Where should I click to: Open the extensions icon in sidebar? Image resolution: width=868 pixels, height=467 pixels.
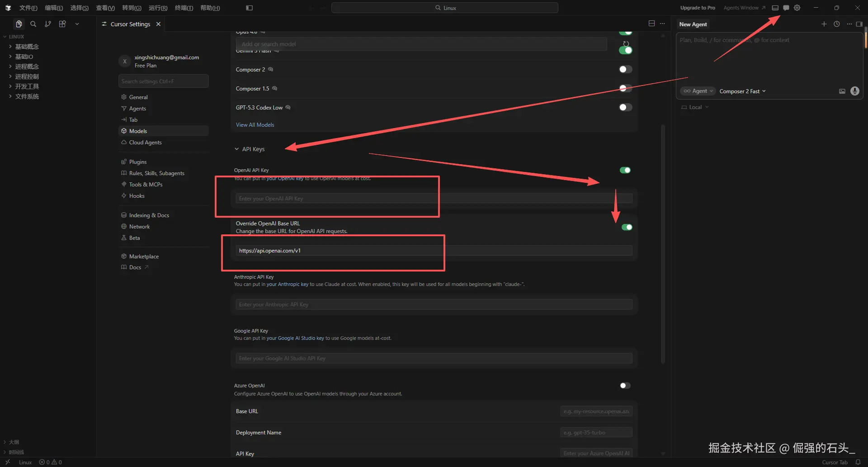(62, 24)
